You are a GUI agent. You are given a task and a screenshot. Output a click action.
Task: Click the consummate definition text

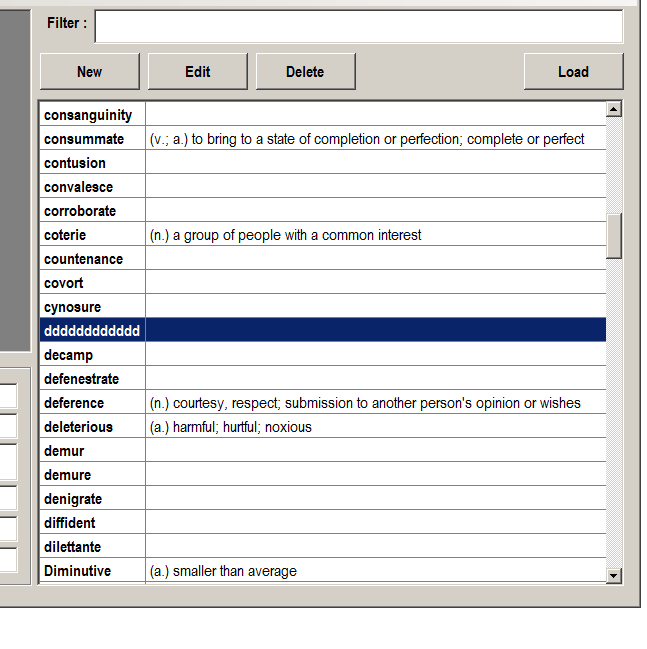(367, 139)
